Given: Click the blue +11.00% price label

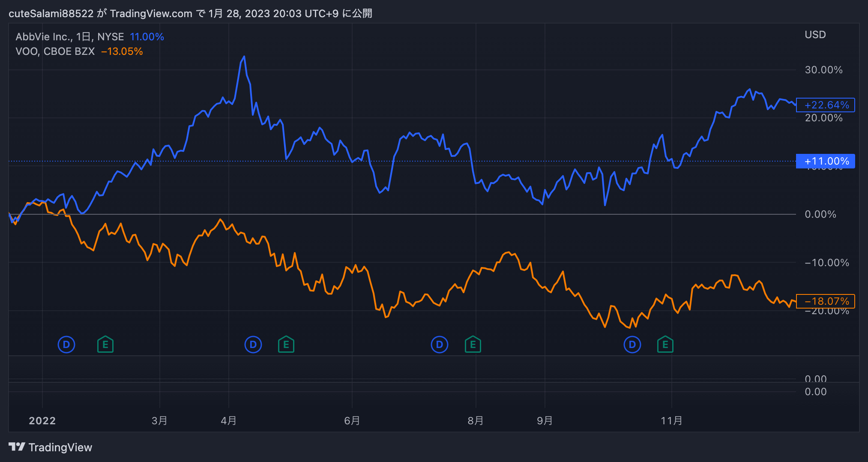Looking at the screenshot, I should (826, 161).
